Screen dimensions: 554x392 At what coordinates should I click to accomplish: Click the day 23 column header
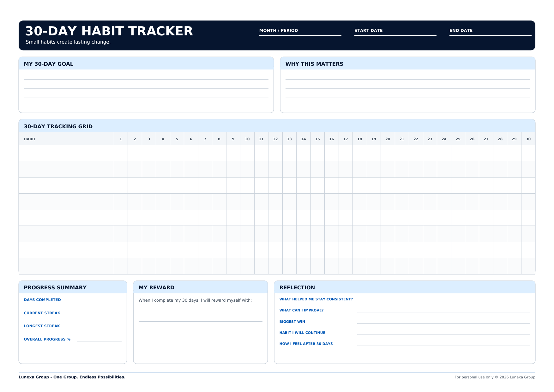click(x=430, y=139)
